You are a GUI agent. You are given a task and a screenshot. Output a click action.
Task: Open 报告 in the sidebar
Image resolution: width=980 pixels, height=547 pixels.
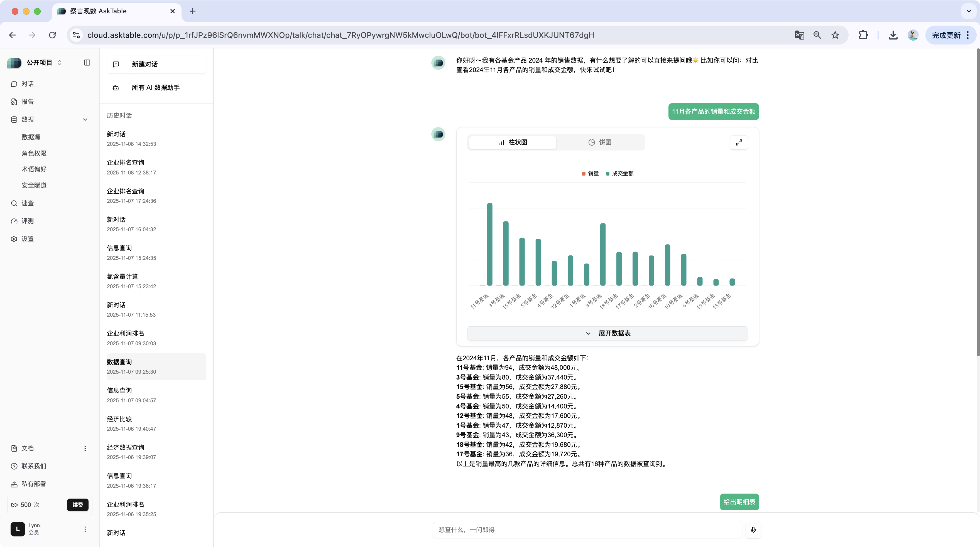[x=27, y=102]
